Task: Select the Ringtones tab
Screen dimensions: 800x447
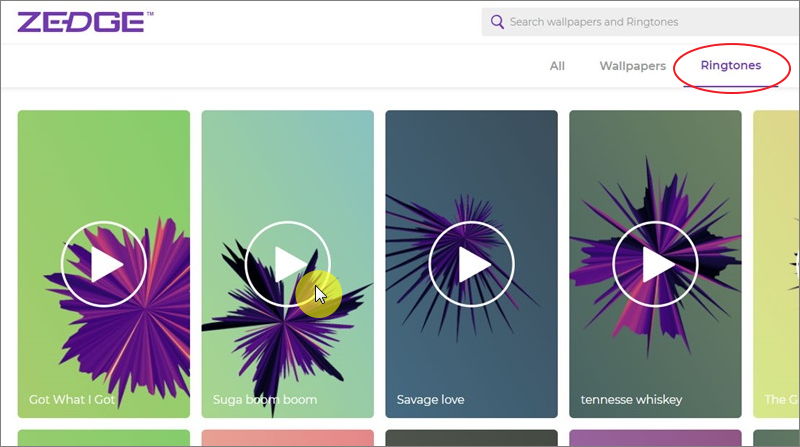Action: tap(731, 65)
